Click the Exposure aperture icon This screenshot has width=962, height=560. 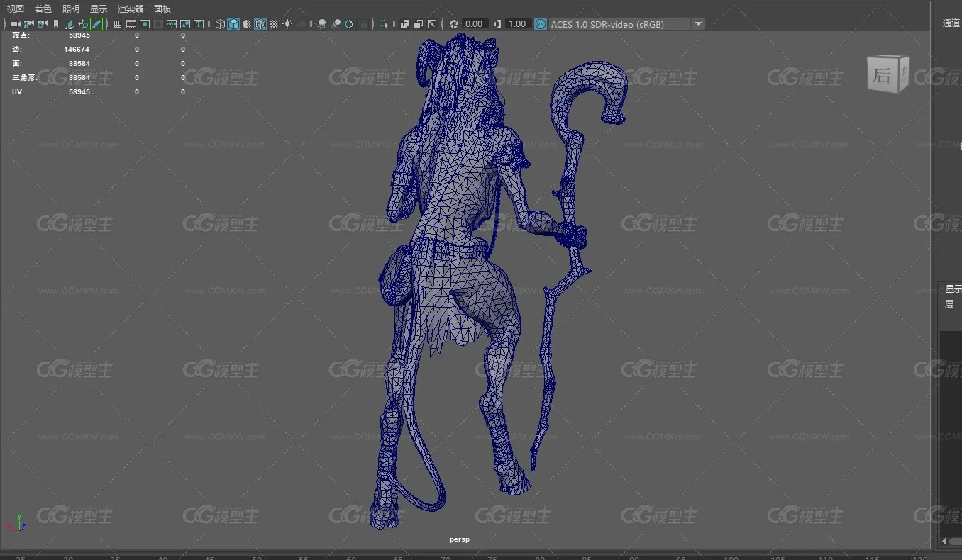point(453,24)
